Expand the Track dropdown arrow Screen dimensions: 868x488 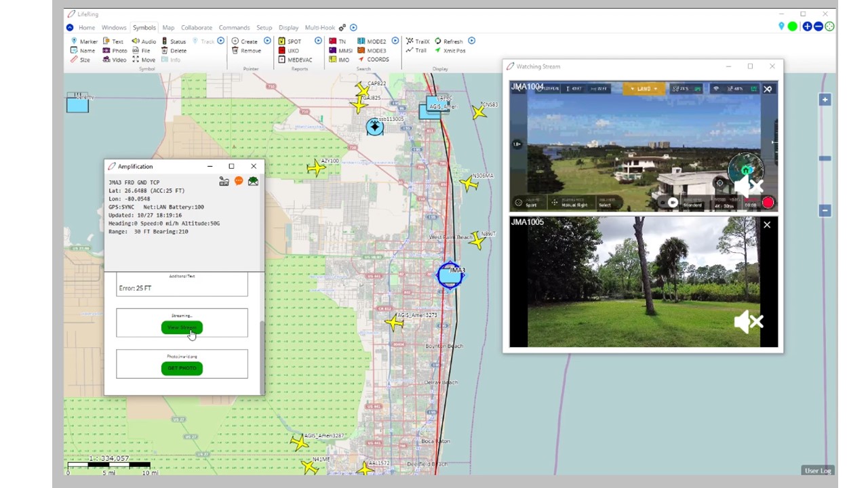tap(221, 41)
